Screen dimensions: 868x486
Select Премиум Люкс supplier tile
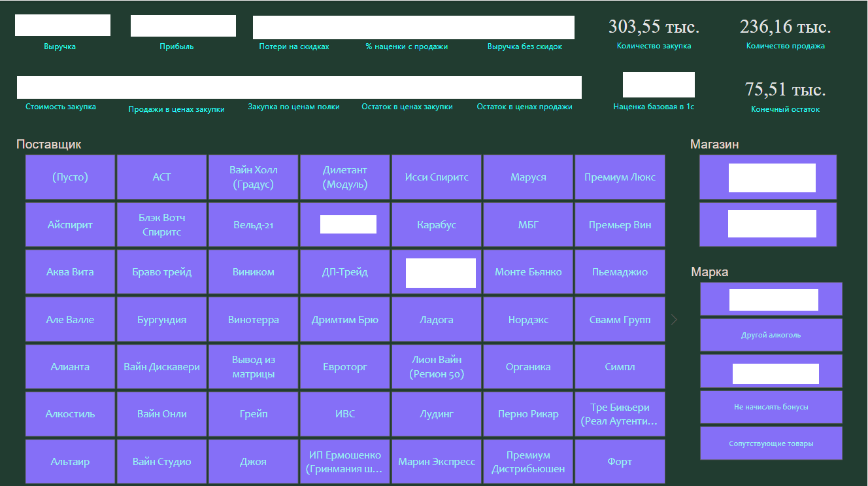620,177
